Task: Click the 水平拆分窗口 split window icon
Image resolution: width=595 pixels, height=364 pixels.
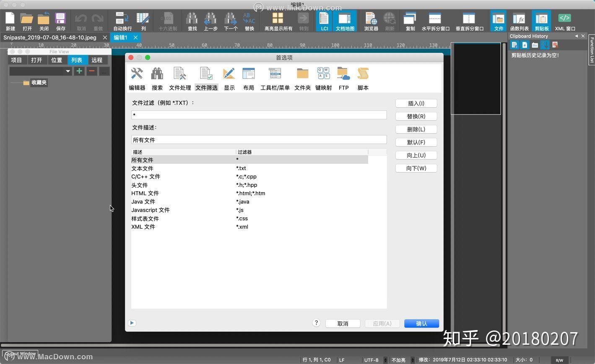Action: tap(434, 20)
